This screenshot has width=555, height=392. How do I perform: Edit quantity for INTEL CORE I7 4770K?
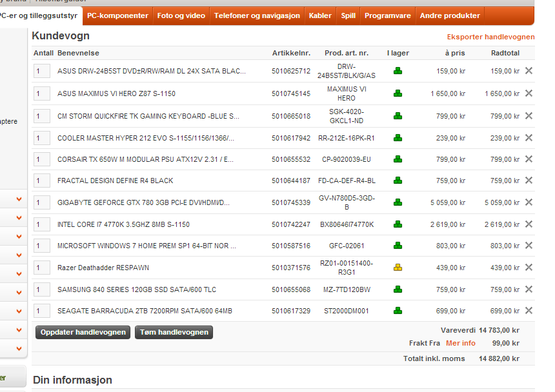coord(42,224)
